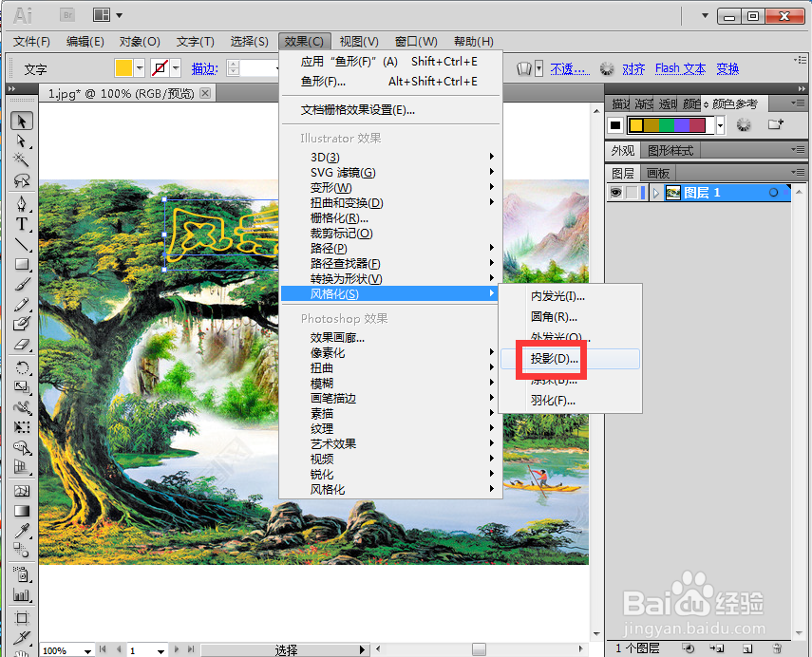Select the Gradient tool
Screen dimensions: 812x657
point(21,511)
